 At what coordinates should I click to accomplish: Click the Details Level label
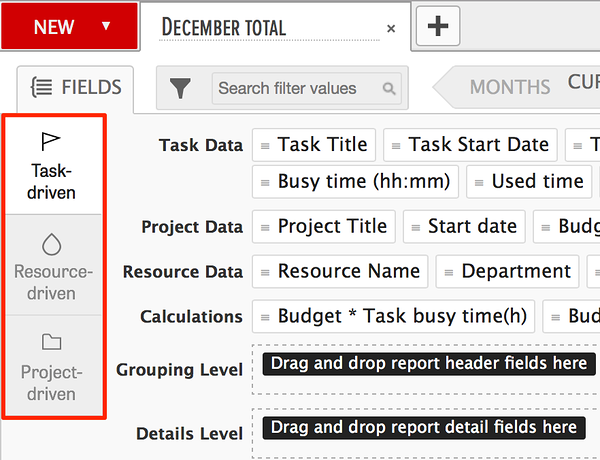click(x=189, y=434)
